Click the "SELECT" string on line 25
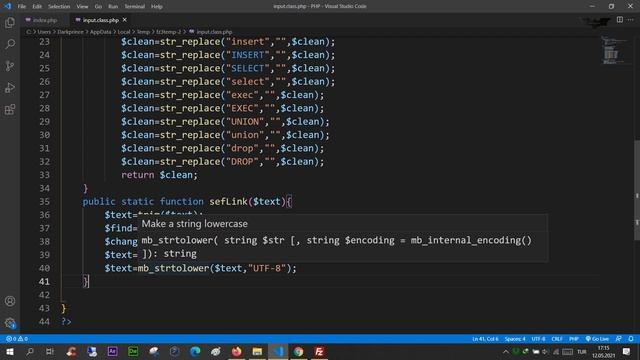Screen dimensions: 640x360 coord(248,68)
